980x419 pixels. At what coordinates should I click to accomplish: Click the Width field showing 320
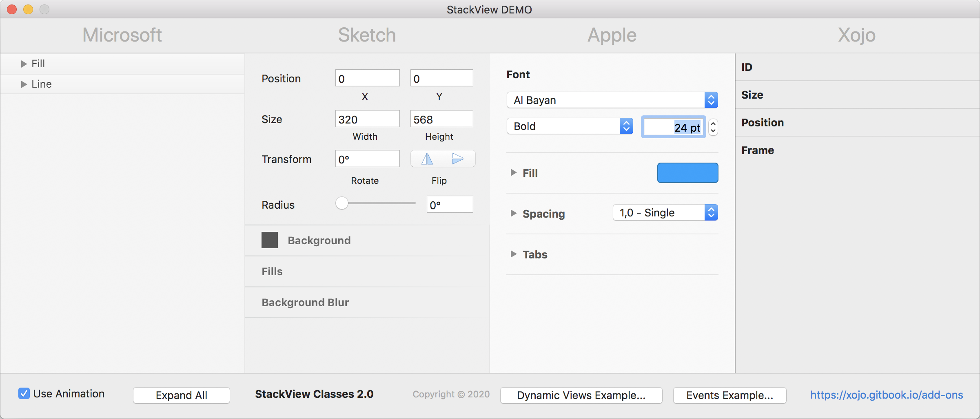coord(367,119)
